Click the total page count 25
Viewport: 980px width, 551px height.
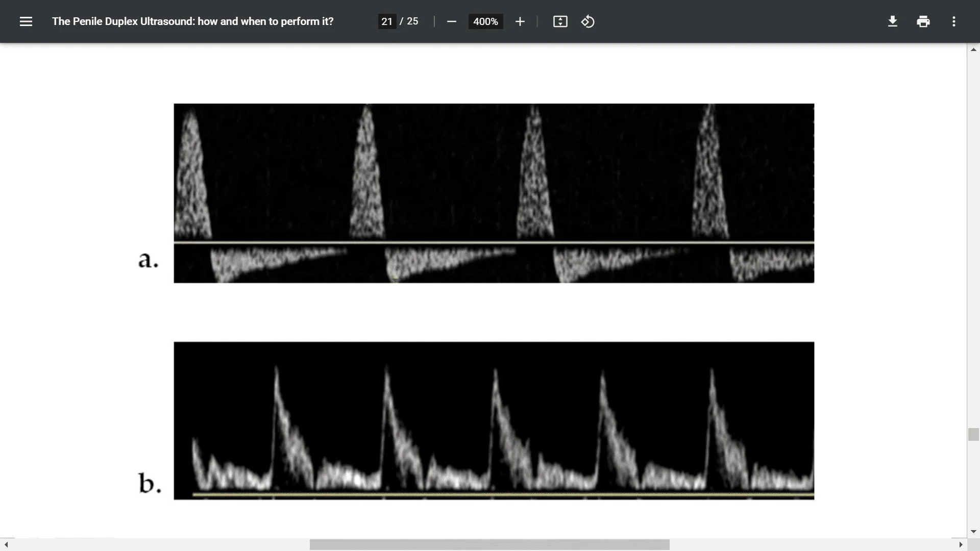pos(412,21)
